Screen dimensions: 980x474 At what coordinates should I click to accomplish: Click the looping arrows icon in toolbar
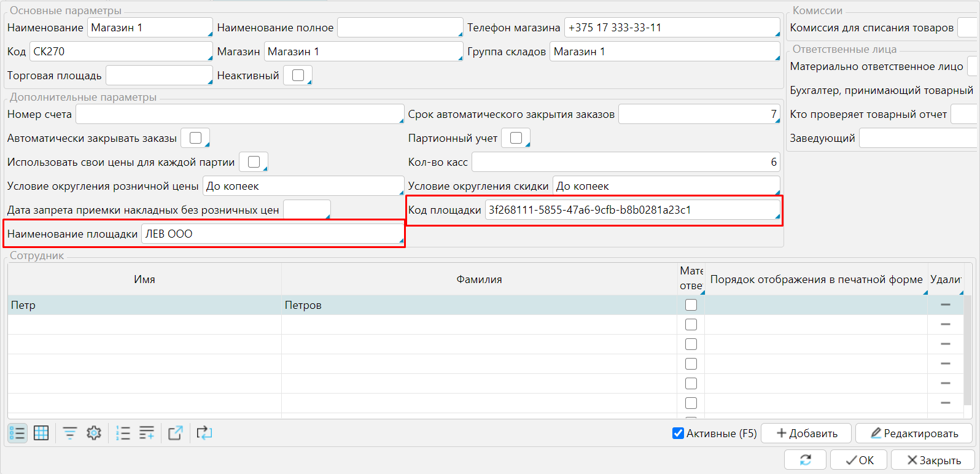click(204, 433)
